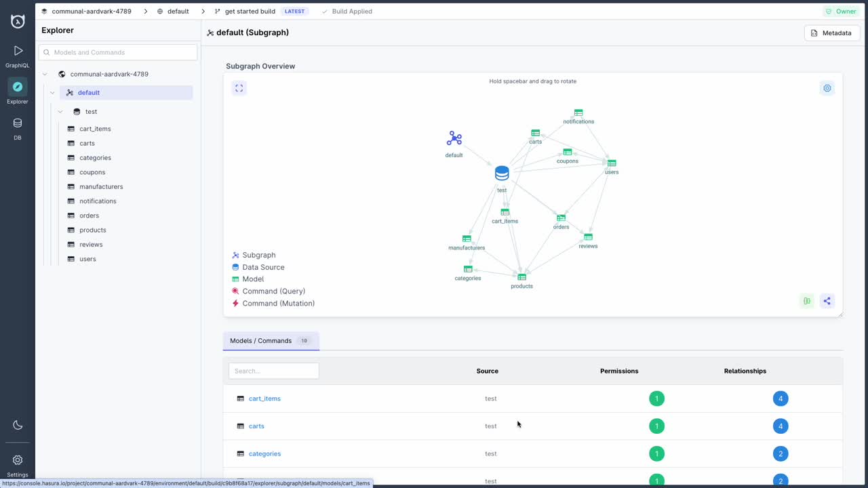Screen dimensions: 868x488
Task: Toggle dark mode moon icon
Action: pos(18,425)
